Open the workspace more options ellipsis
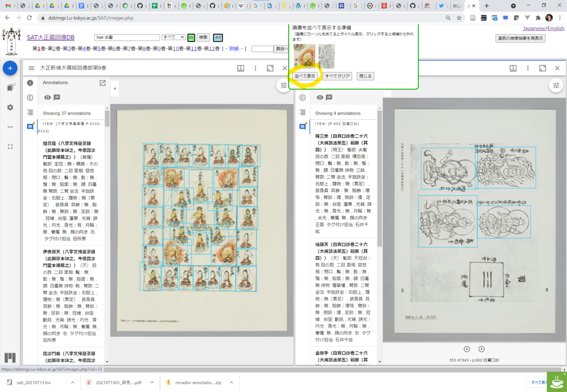 (x=10, y=127)
